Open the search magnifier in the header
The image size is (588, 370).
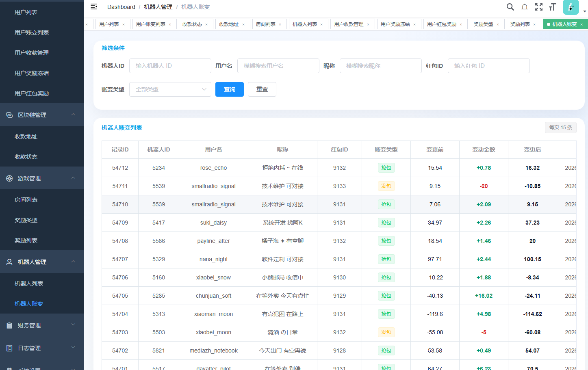[x=510, y=7]
